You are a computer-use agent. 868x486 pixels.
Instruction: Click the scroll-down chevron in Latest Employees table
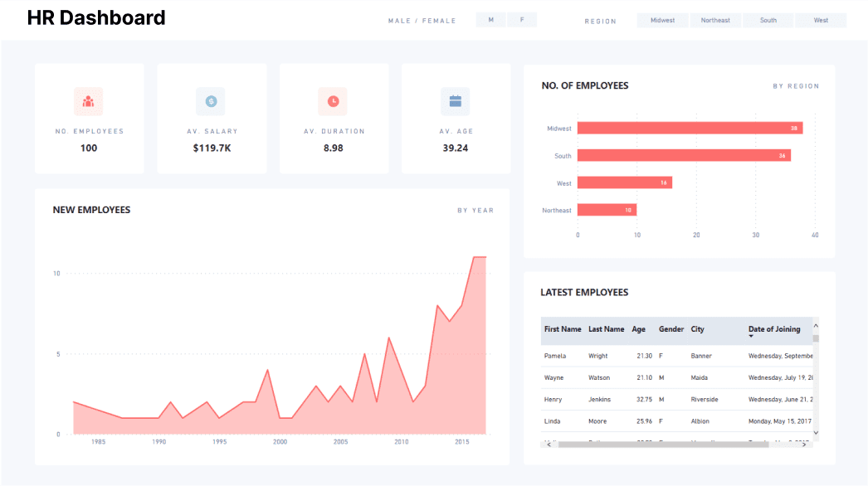pyautogui.click(x=814, y=432)
